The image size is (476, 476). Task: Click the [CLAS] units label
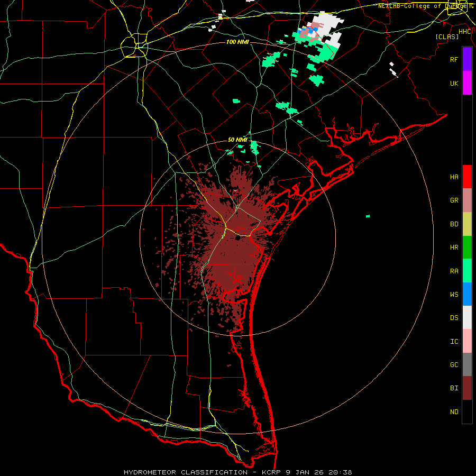pyautogui.click(x=447, y=36)
